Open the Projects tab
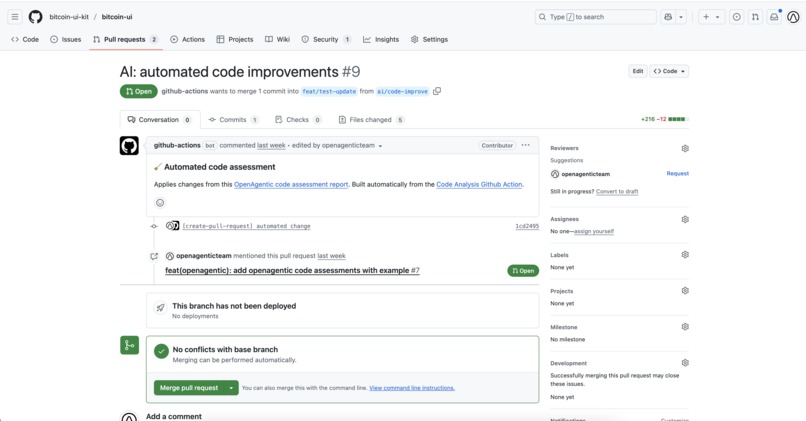The image size is (806, 421). [x=235, y=40]
